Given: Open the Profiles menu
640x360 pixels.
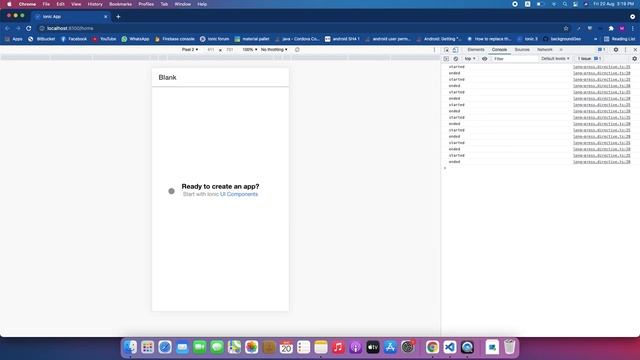Looking at the screenshot, I should (146, 4).
